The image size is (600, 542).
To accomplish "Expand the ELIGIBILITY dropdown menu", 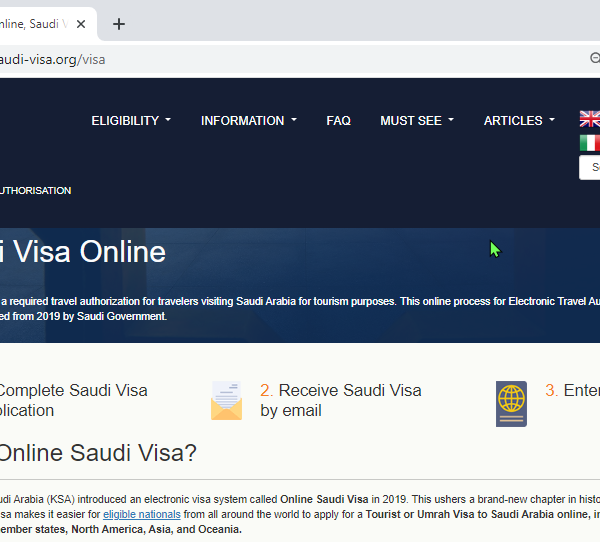I will click(x=131, y=120).
